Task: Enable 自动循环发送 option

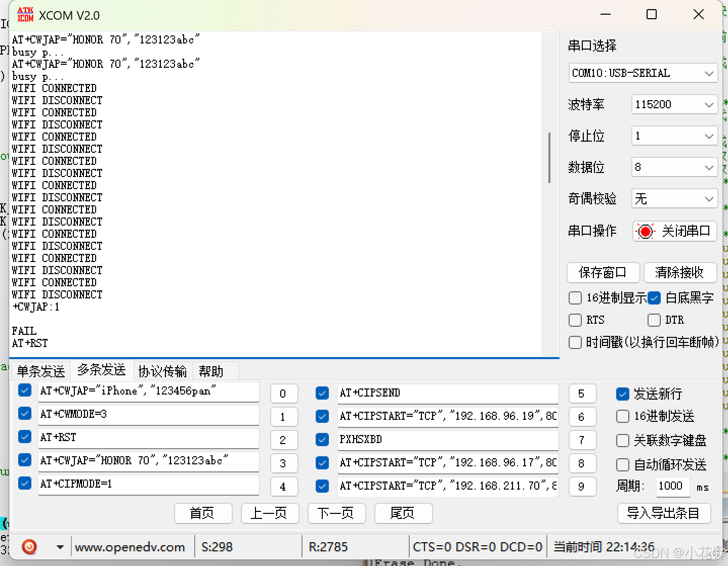Action: click(622, 464)
